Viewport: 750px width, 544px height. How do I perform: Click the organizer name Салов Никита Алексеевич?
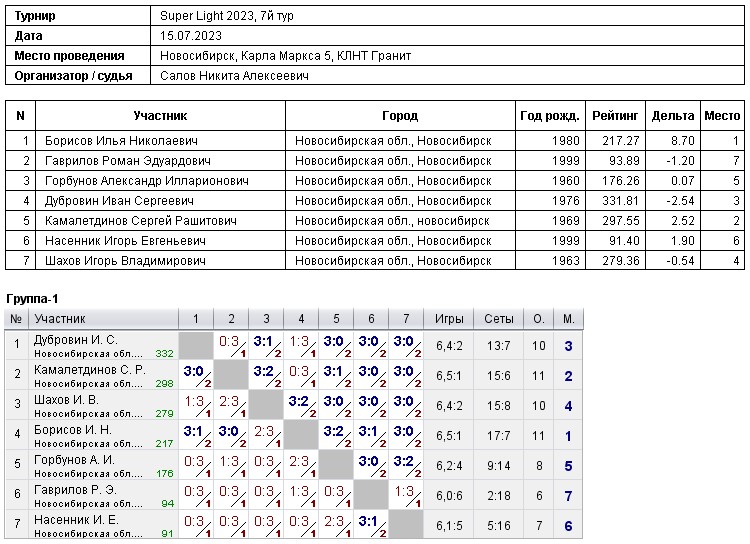(x=234, y=76)
